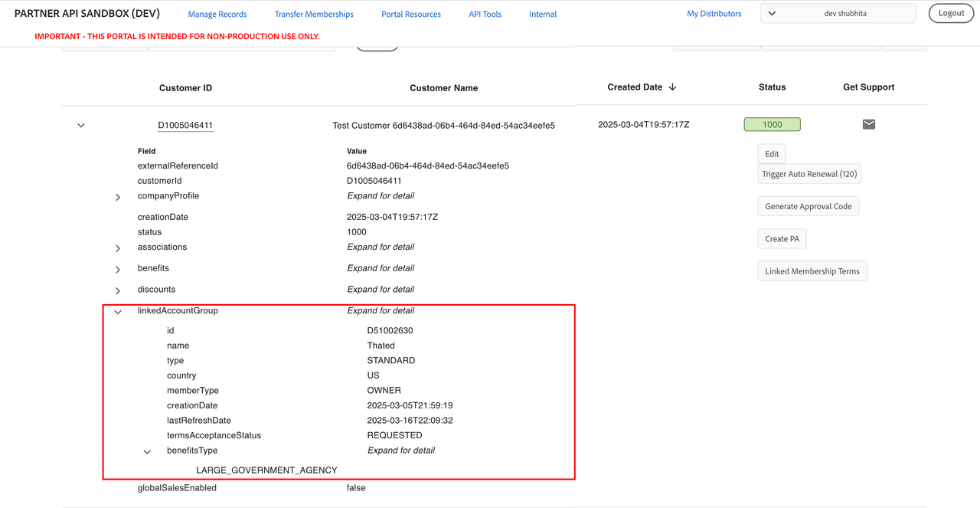Image resolution: width=980 pixels, height=508 pixels.
Task: Click the envelope Get Support icon
Action: (868, 124)
